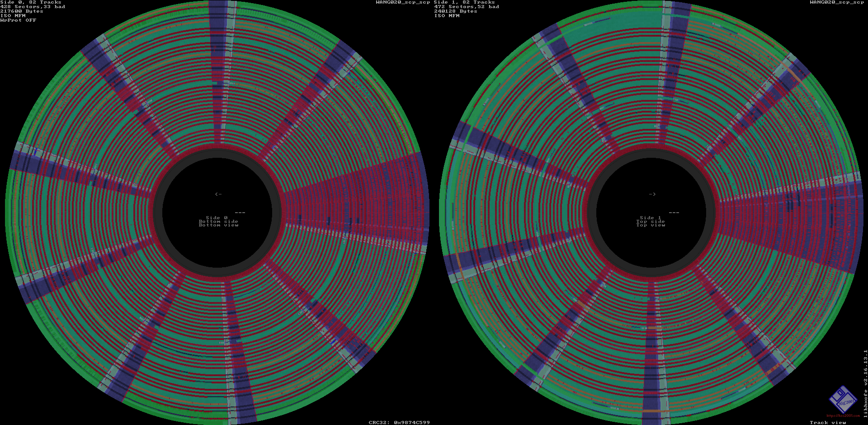Click the 'WrProt OFF' status text
868x425 pixels.
point(18,20)
